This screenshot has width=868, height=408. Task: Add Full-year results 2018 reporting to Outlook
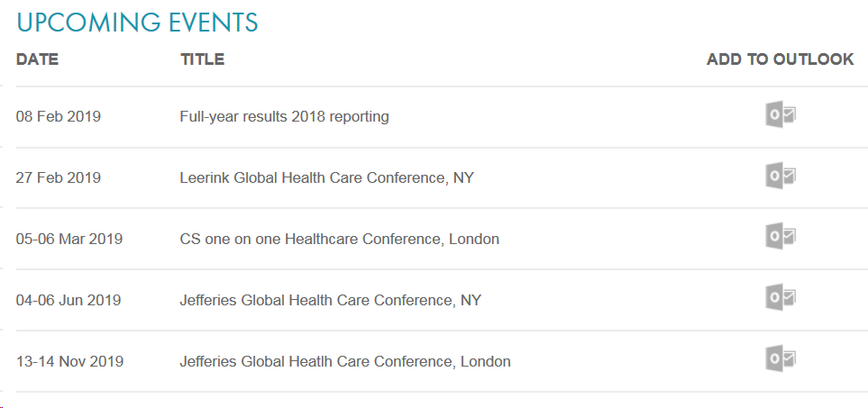pyautogui.click(x=781, y=115)
